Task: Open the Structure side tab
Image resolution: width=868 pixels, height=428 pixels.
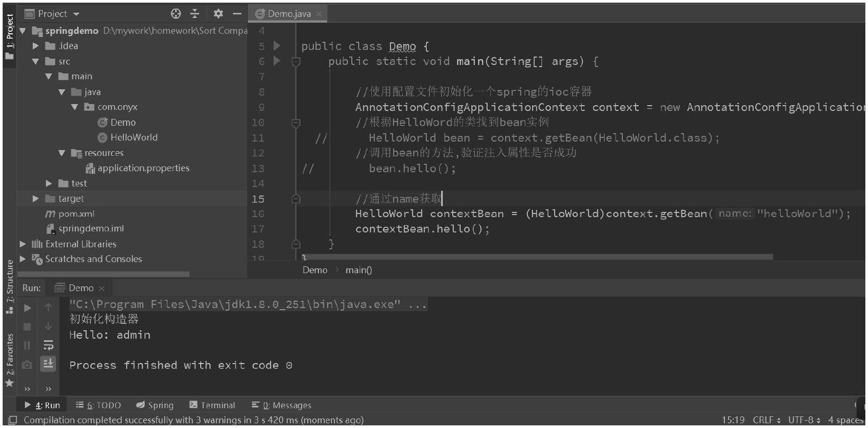Action: click(10, 287)
